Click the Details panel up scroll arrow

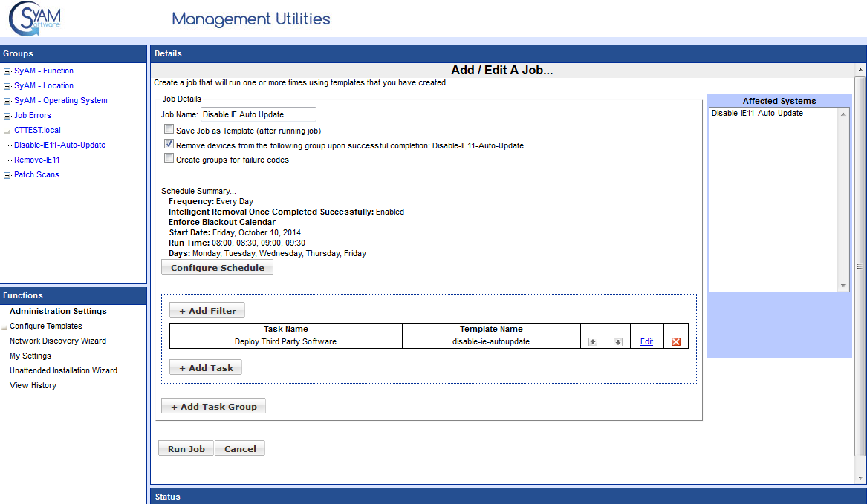860,69
